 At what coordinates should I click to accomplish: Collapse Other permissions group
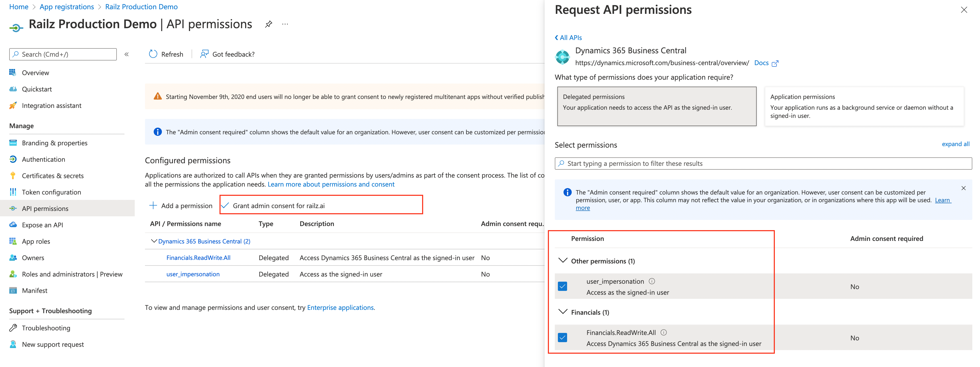[x=563, y=261]
